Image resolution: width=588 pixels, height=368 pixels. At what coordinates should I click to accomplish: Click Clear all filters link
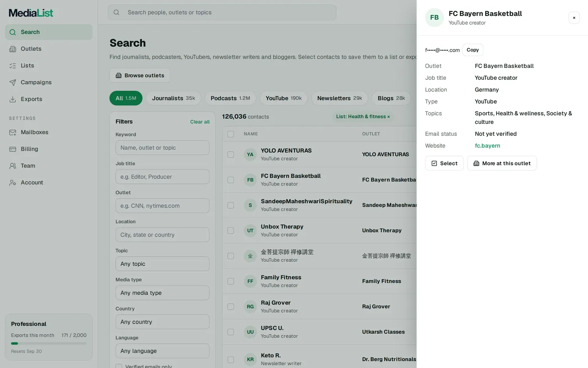(200, 122)
